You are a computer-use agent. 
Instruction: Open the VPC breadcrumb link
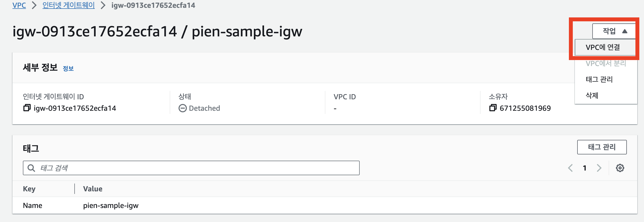tap(19, 5)
